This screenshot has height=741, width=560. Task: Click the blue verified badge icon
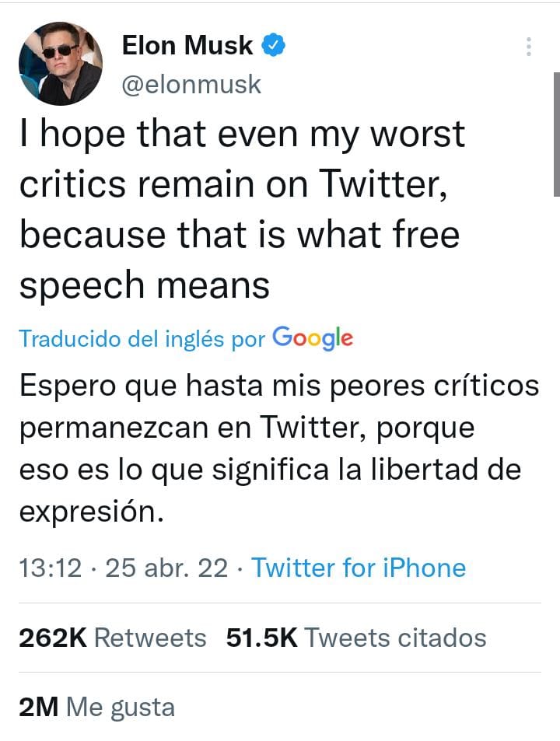tap(273, 46)
